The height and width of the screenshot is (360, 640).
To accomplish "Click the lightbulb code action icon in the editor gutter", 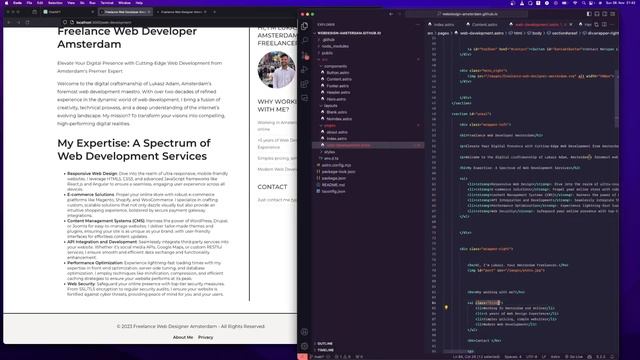I will pyautogui.click(x=446, y=307).
